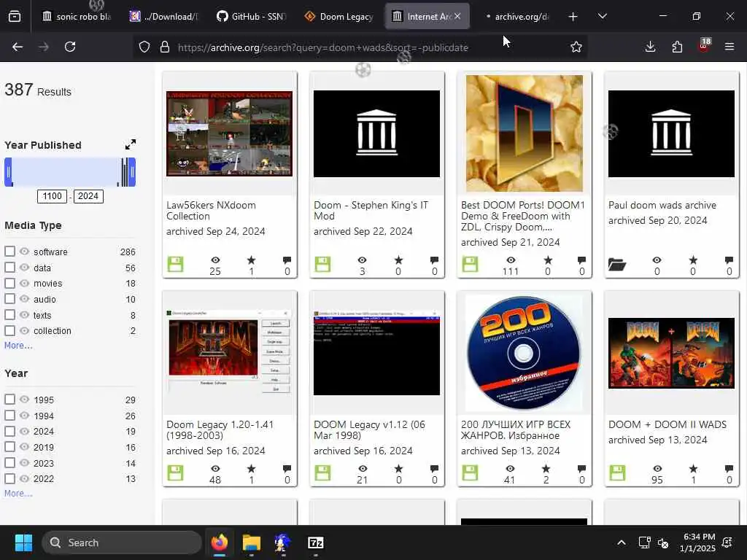Image resolution: width=747 pixels, height=560 pixels.
Task: Click the right handle of year range slider
Action: (132, 172)
